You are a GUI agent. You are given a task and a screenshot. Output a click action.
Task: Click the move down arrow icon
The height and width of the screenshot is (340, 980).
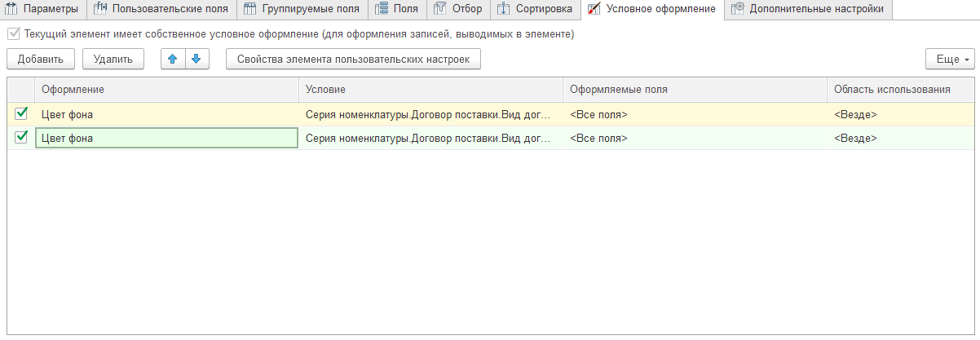click(x=197, y=60)
